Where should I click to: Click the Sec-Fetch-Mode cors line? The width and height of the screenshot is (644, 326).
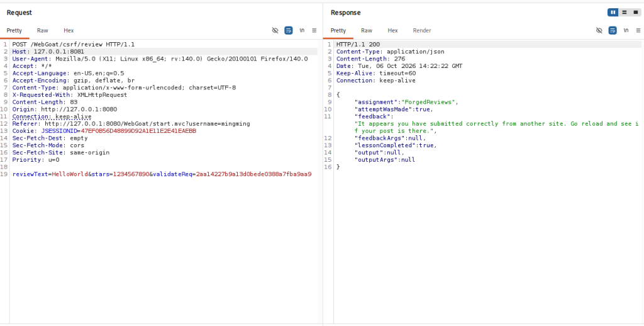(48, 145)
